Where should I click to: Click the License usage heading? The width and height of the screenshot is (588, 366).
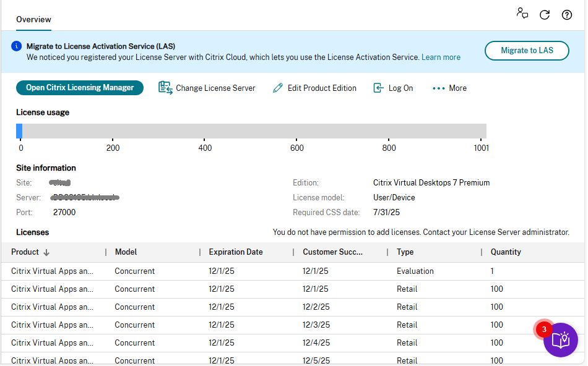[x=42, y=113]
